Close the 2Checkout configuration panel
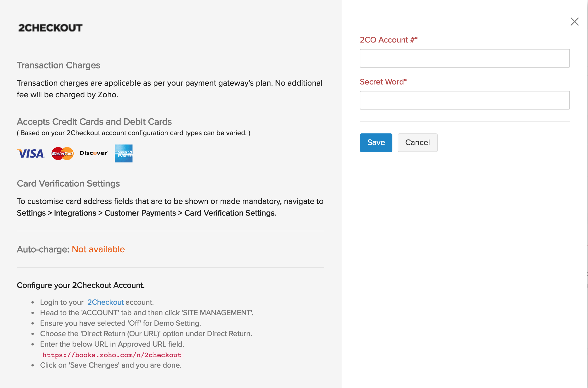Viewport: 588px width, 388px height. tap(574, 22)
